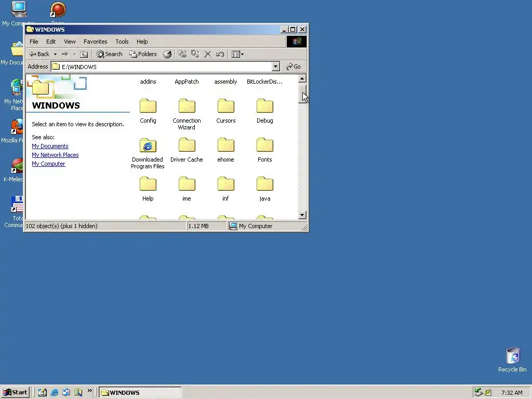Click the Move To toolbar icon

click(183, 54)
